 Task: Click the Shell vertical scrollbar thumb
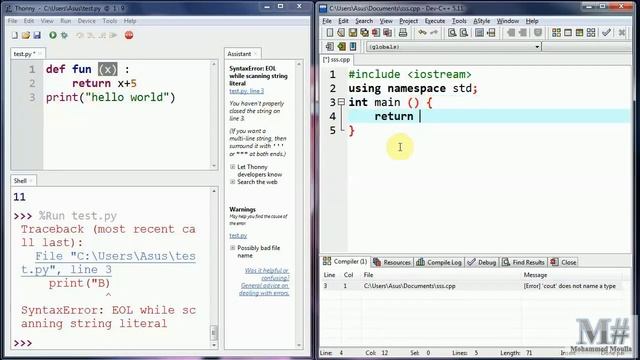(x=213, y=333)
